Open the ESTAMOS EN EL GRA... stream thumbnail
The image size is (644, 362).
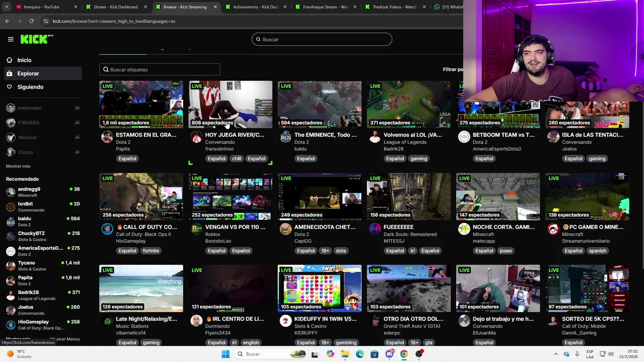[141, 105]
